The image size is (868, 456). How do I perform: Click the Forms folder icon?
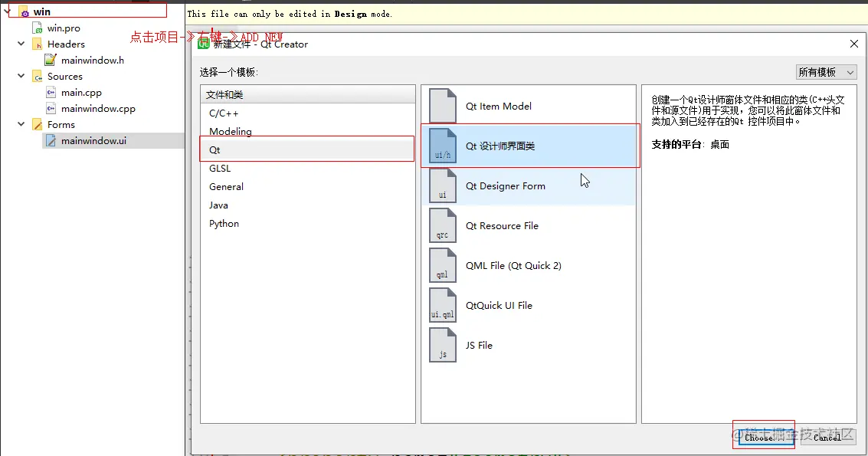pyautogui.click(x=37, y=124)
